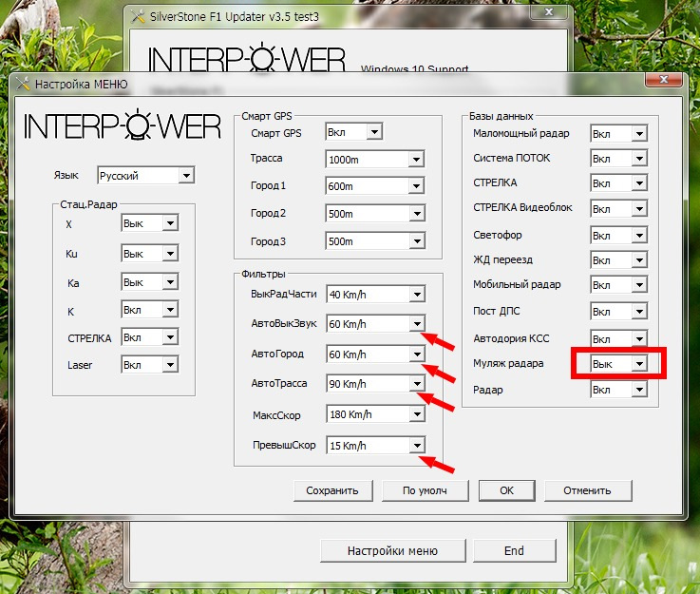Open the АвтоГород speed dropdown
Viewport: 700px width, 594px height.
pyautogui.click(x=375, y=354)
